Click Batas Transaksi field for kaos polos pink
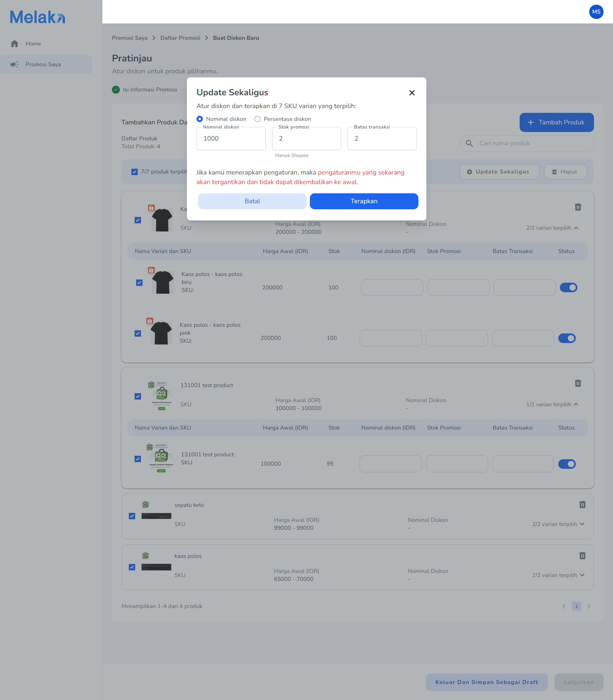Screen dimensions: 613x700 coord(523,338)
